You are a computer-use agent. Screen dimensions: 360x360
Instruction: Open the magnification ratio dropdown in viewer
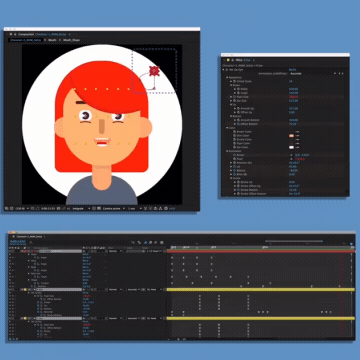pyautogui.click(x=21, y=208)
